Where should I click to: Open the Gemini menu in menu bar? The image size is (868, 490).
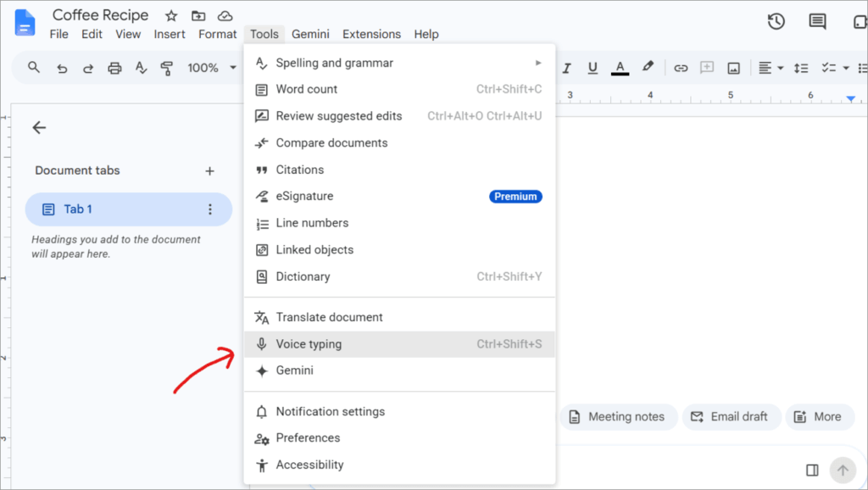coord(310,34)
